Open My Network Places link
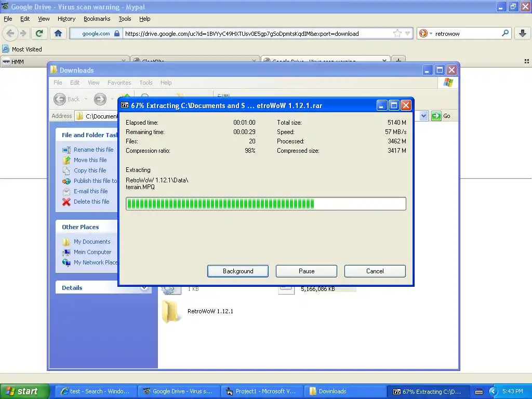The image size is (532, 399). (96, 262)
